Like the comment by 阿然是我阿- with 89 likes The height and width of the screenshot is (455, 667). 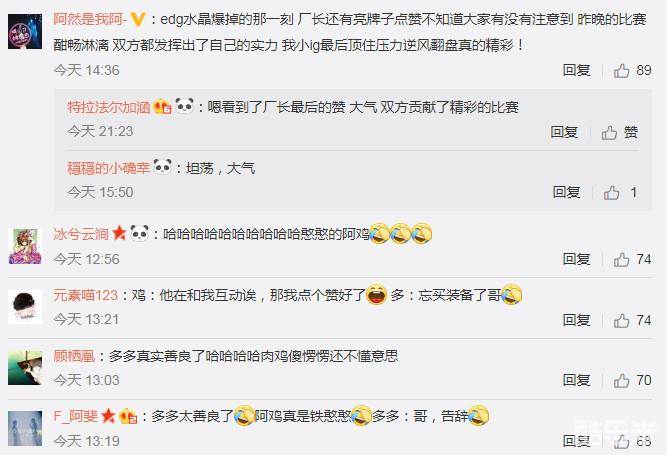(632, 71)
